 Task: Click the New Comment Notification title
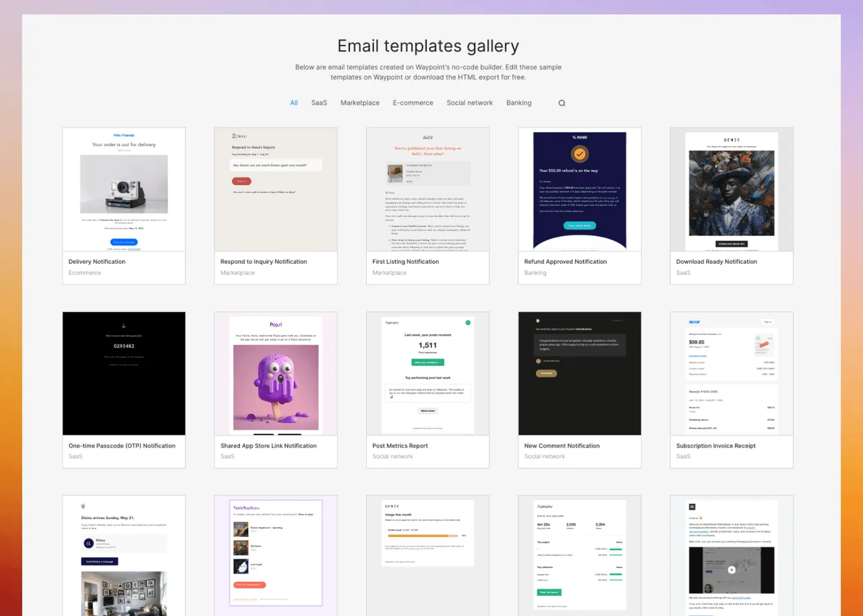pyautogui.click(x=562, y=445)
